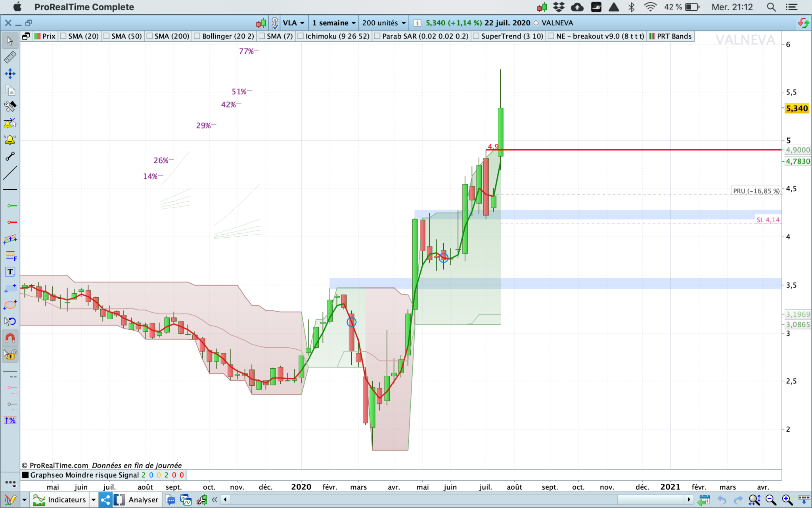The height and width of the screenshot is (508, 812).
Task: Select the ruler measurement tool
Action: pos(10,57)
